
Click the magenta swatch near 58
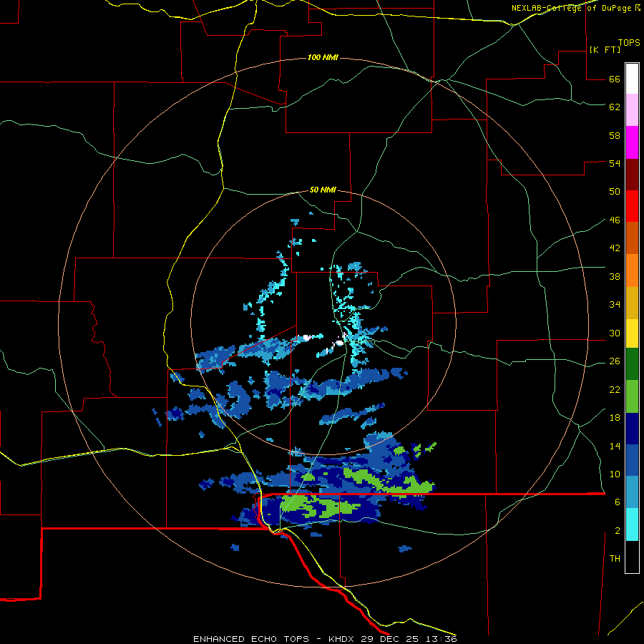pyautogui.click(x=632, y=142)
